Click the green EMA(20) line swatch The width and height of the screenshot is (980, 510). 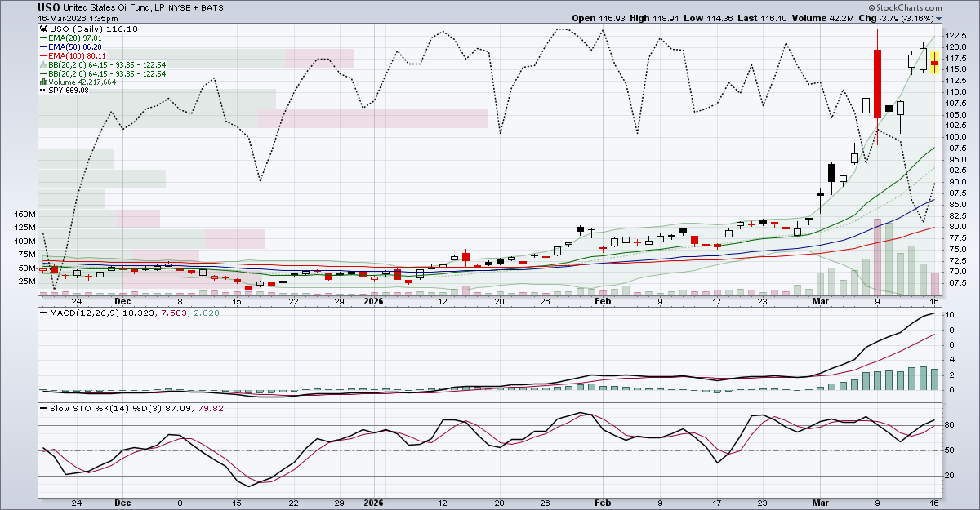click(42, 38)
